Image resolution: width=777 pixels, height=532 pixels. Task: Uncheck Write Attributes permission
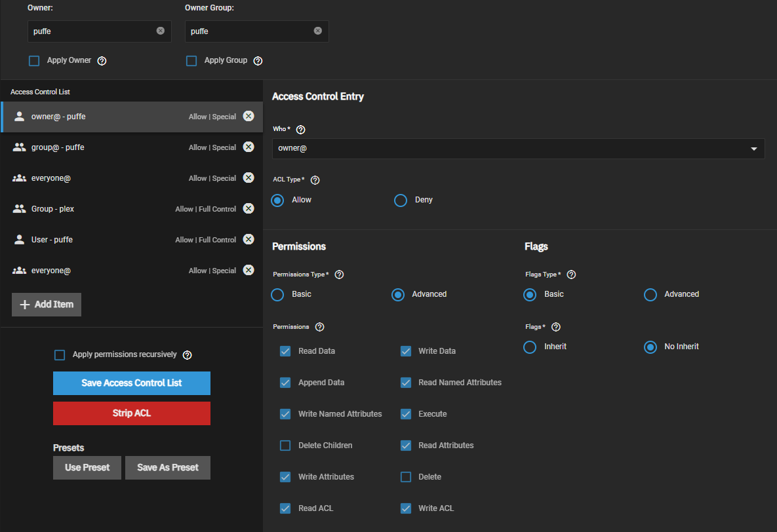click(285, 477)
